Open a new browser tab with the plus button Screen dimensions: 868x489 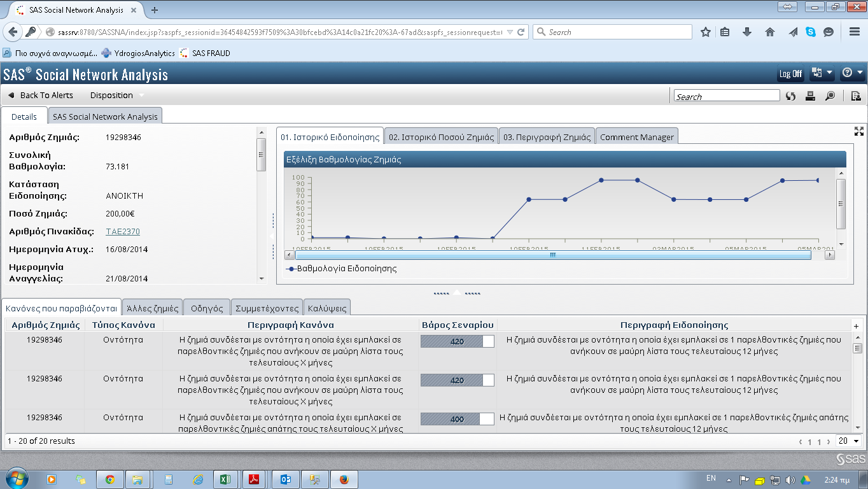pyautogui.click(x=155, y=10)
